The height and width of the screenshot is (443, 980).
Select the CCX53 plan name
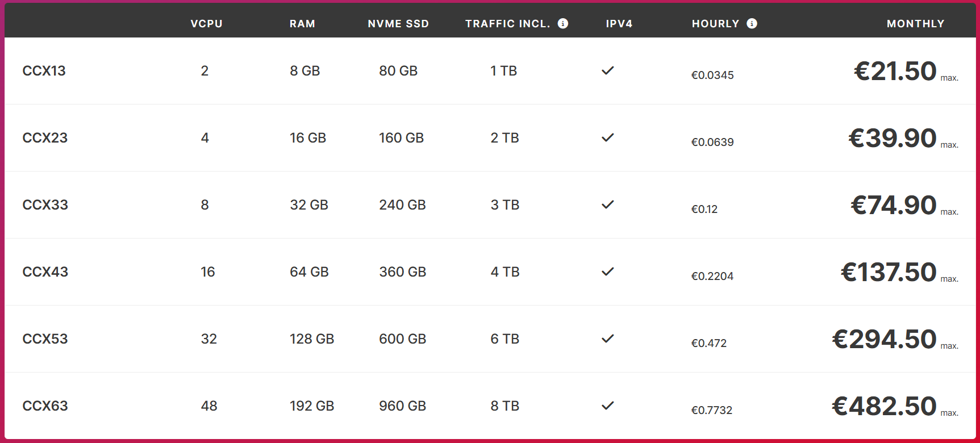point(45,339)
